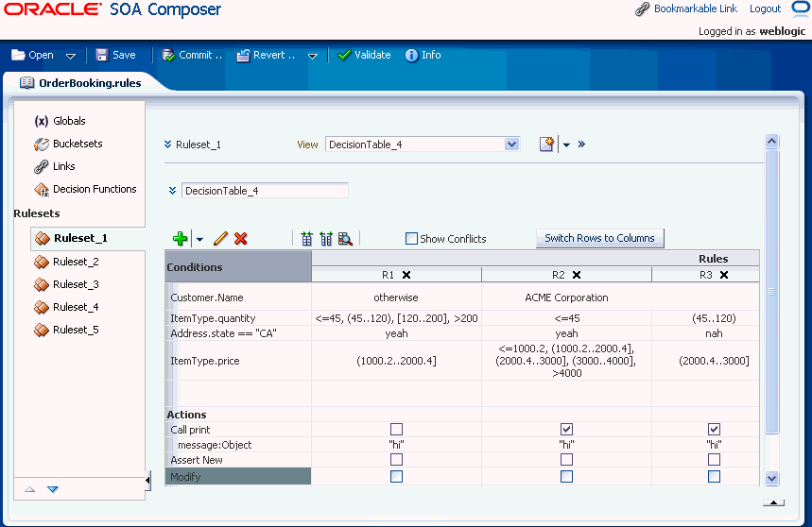This screenshot has width=812, height=527.
Task: Collapse the Ruleset_1 header chevron
Action: [x=167, y=144]
